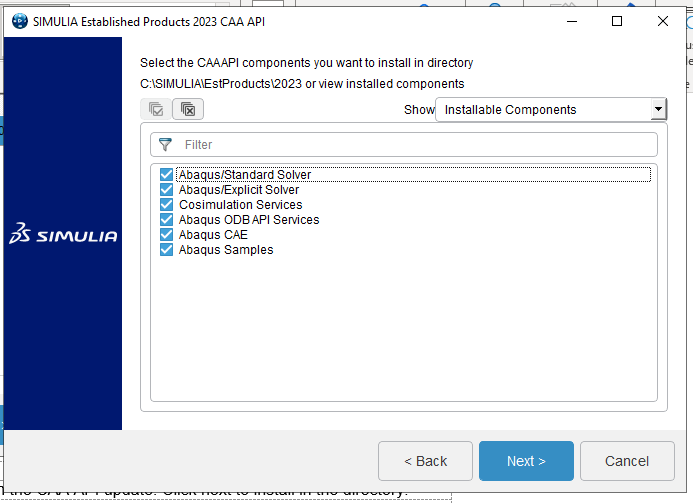The height and width of the screenshot is (503, 693).
Task: Maximize the SIMULIA installer window
Action: coord(617,21)
